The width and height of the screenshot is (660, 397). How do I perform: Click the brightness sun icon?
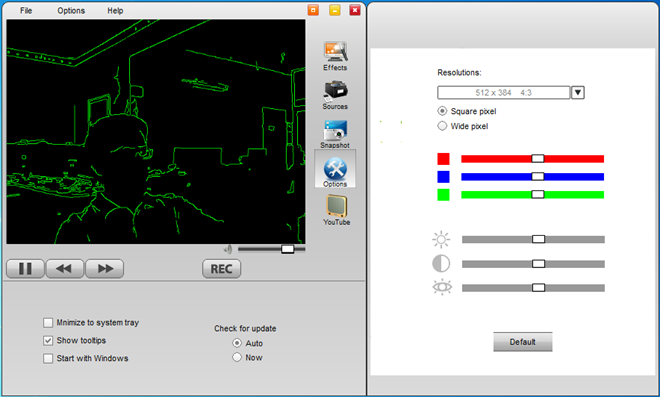pos(441,240)
